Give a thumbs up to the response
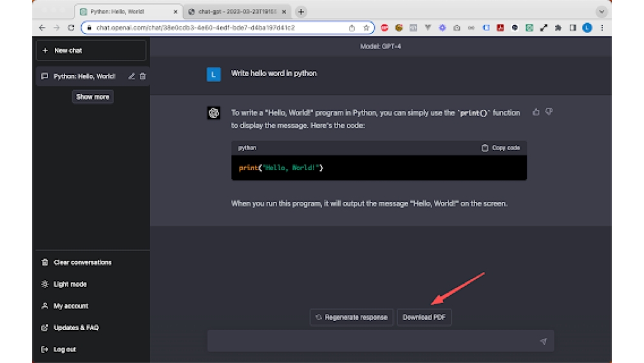The height and width of the screenshot is (363, 644). click(536, 112)
